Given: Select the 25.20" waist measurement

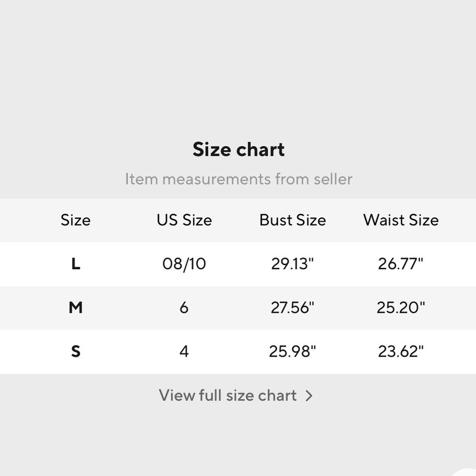Looking at the screenshot, I should (401, 307).
